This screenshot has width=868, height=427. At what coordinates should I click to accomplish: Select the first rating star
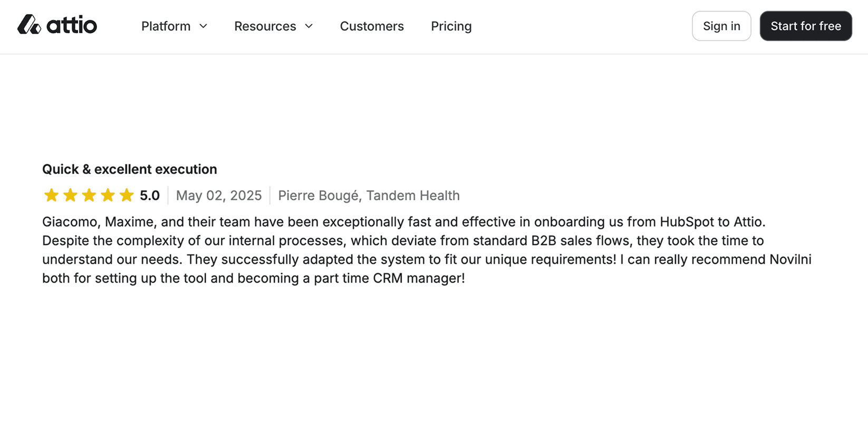pyautogui.click(x=51, y=195)
